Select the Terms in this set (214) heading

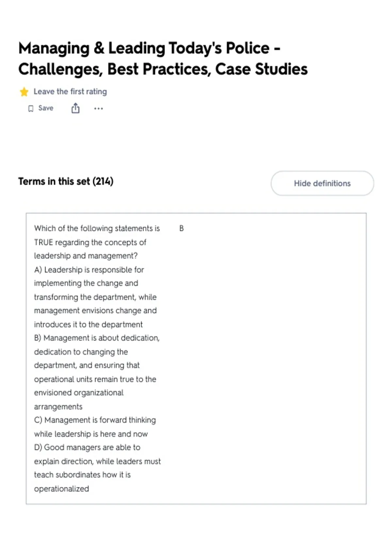pos(66,181)
